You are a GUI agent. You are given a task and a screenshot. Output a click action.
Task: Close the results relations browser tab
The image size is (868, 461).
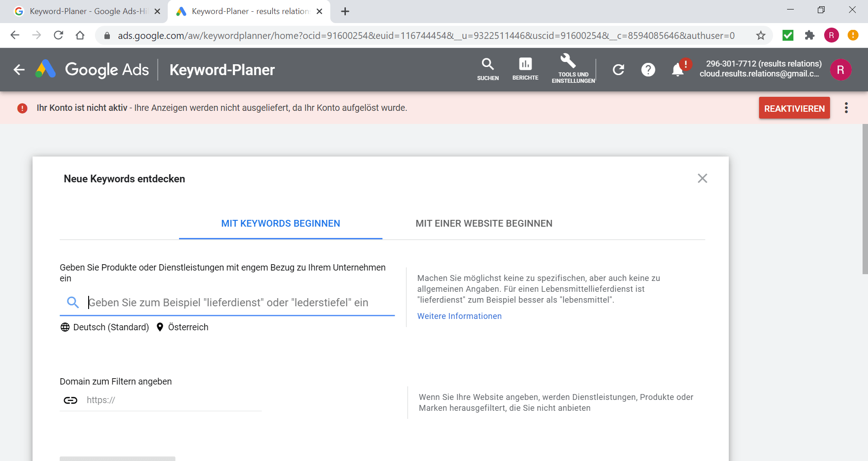[320, 11]
